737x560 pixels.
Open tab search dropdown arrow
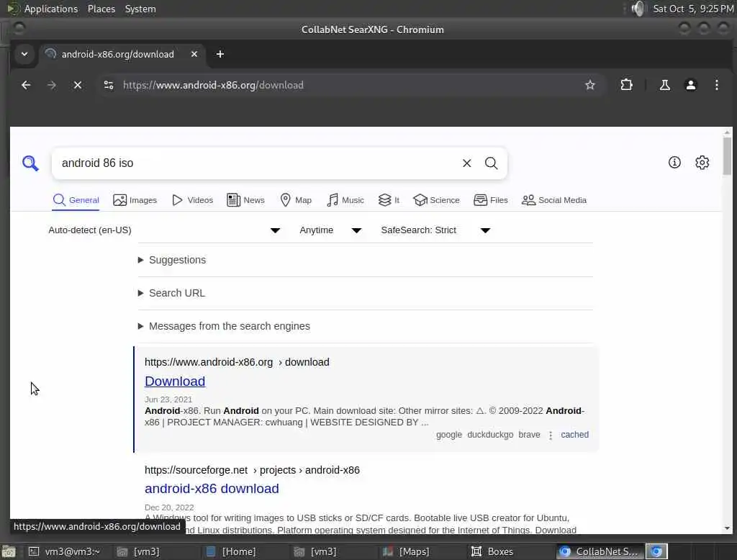pyautogui.click(x=24, y=54)
